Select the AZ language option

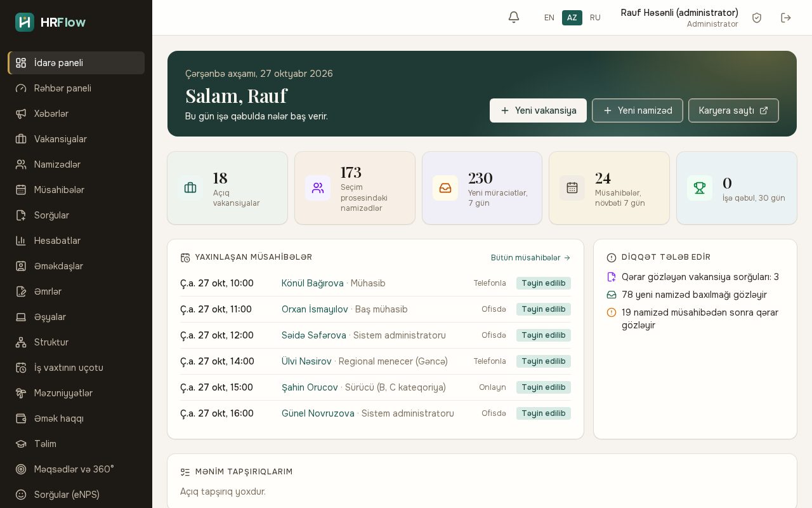point(572,18)
